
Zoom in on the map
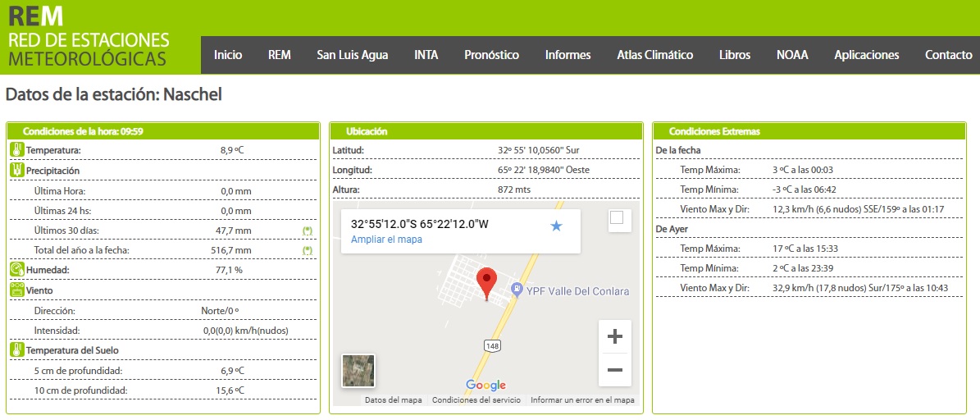click(614, 336)
